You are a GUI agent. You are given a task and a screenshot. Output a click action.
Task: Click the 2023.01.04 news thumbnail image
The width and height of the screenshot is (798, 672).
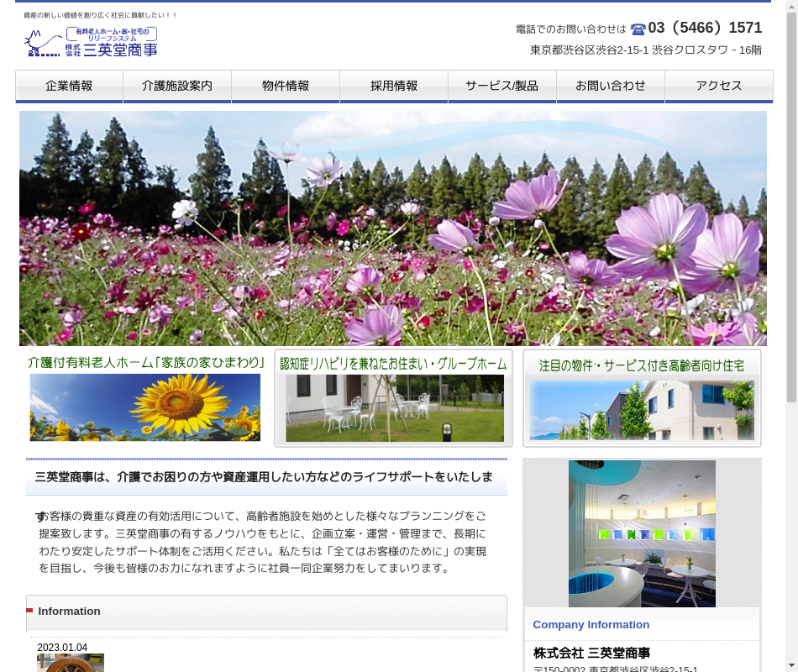tap(71, 663)
